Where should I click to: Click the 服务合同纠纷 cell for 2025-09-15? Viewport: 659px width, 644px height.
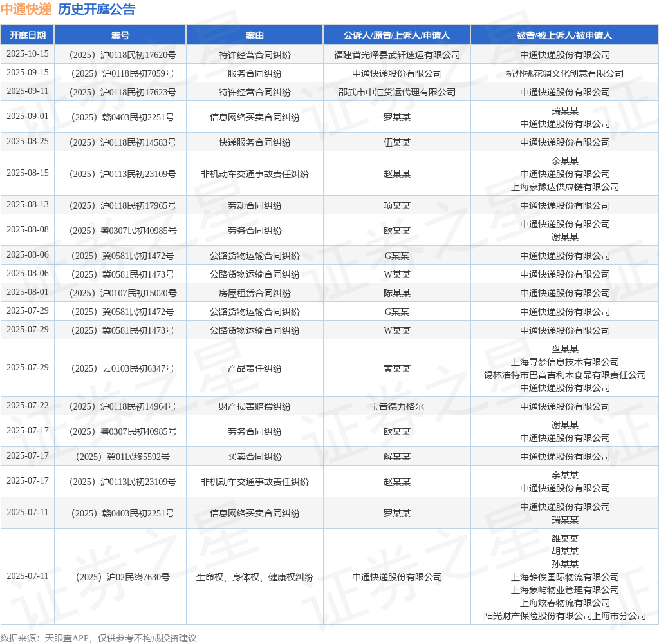[x=255, y=73]
